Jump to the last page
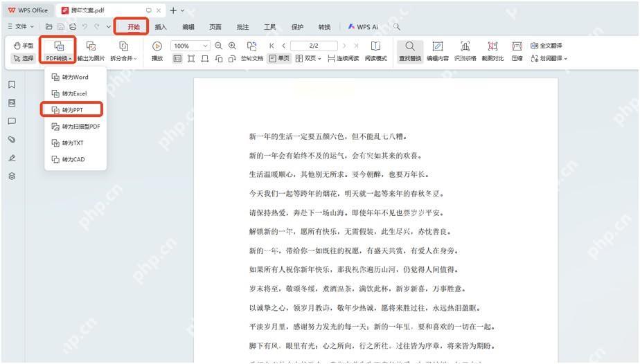640x364 pixels. coord(356,46)
